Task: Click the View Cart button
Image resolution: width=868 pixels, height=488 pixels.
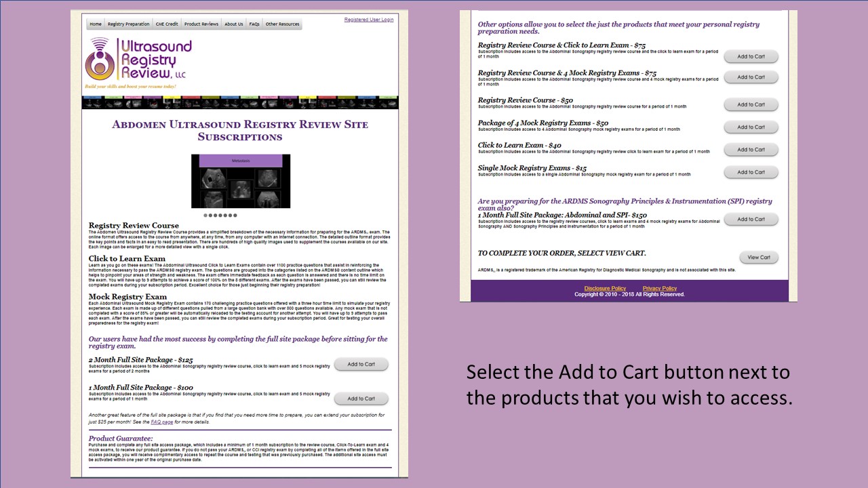Action: point(759,258)
